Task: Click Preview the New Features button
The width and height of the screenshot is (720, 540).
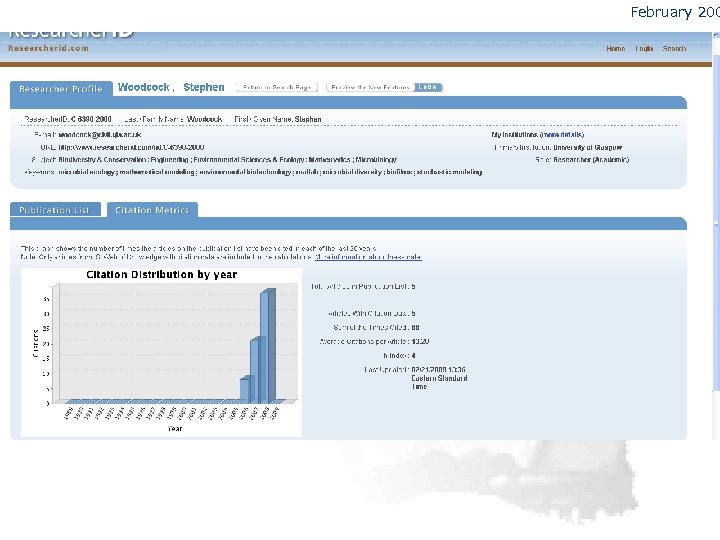Action: 370,87
